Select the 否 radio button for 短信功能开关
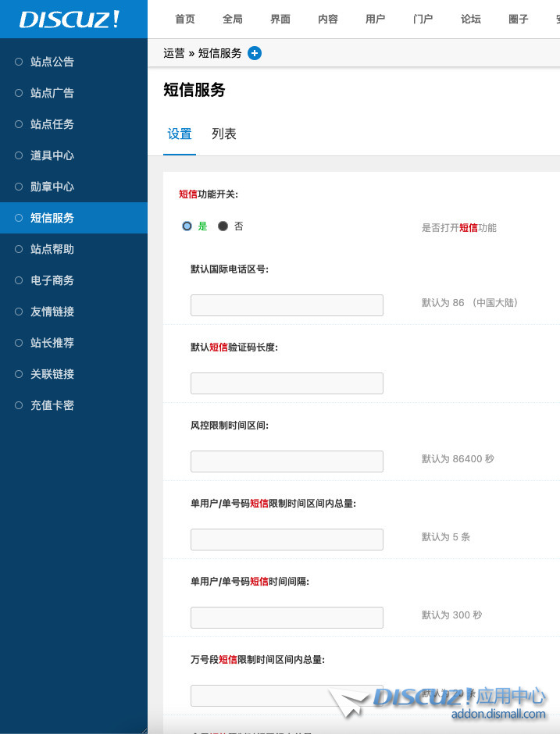 [223, 226]
